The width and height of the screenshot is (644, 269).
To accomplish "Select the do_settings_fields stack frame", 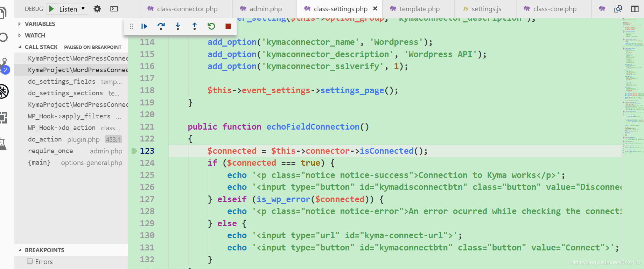I will pos(71,82).
